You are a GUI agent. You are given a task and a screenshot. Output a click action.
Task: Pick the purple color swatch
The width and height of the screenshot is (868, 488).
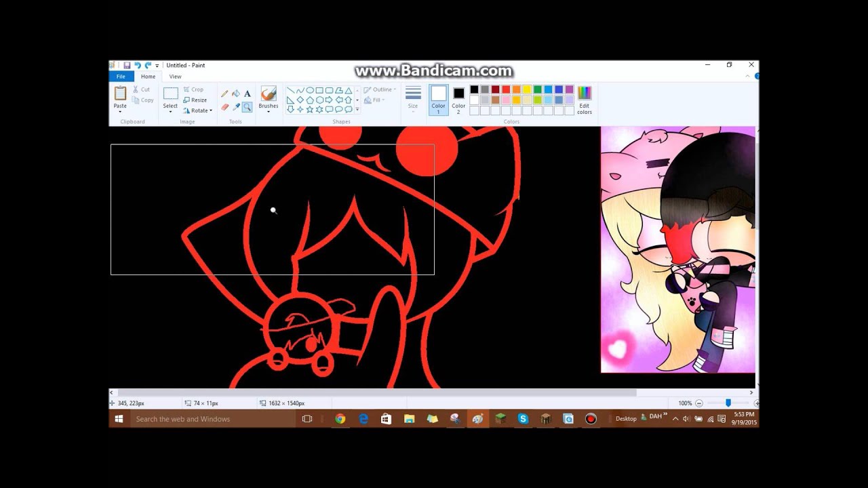[569, 89]
